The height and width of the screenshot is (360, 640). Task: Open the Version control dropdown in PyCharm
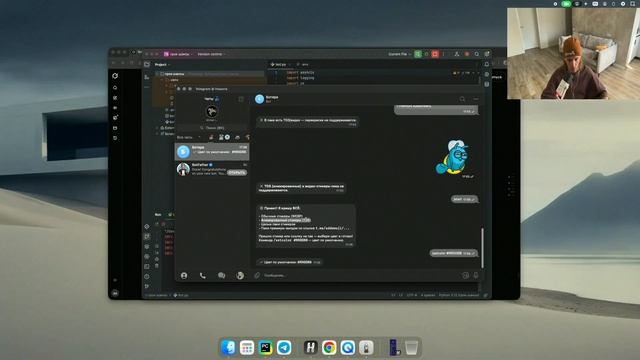(x=211, y=54)
